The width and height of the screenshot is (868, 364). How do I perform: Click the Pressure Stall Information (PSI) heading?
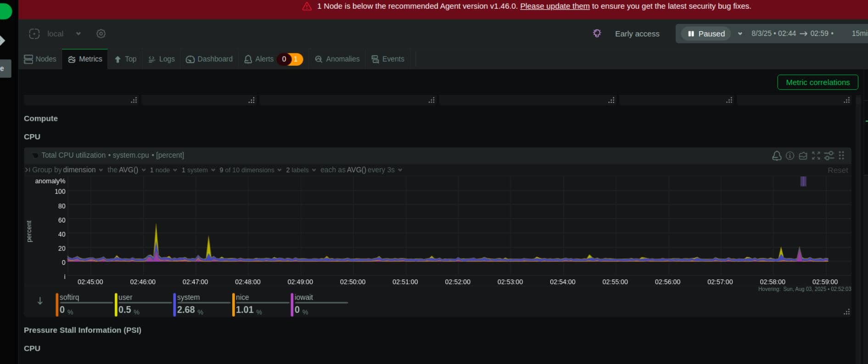click(x=83, y=330)
